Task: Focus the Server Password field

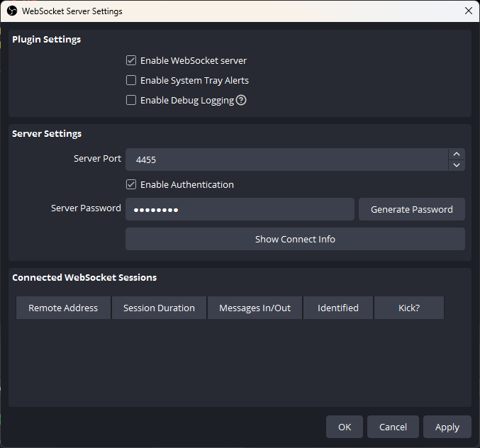Action: [240, 209]
